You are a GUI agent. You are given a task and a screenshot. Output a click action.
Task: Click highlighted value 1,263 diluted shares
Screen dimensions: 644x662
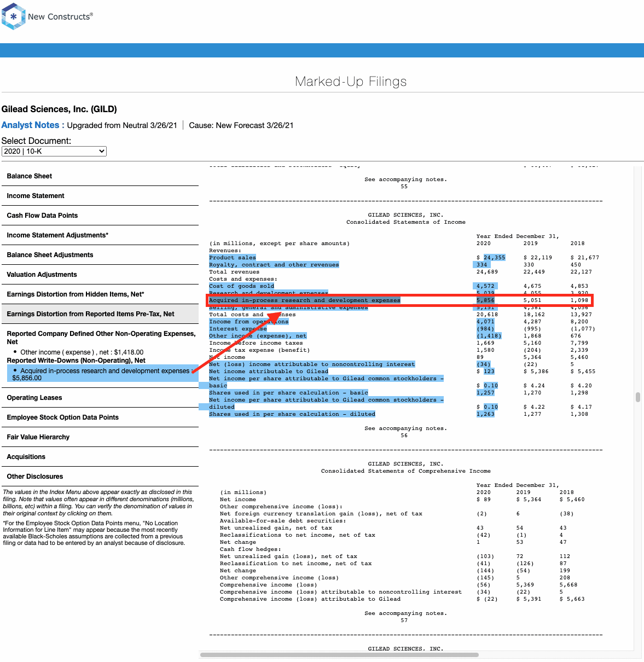[485, 414]
